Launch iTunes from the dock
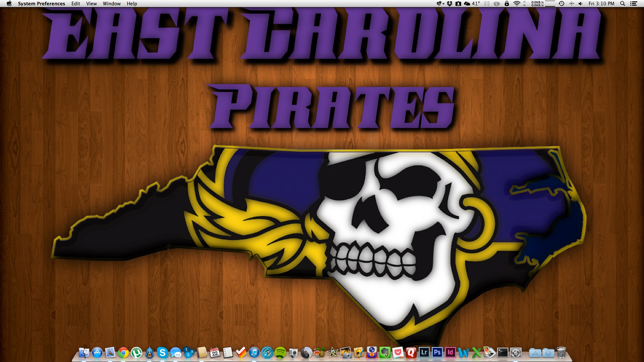 coord(254,353)
